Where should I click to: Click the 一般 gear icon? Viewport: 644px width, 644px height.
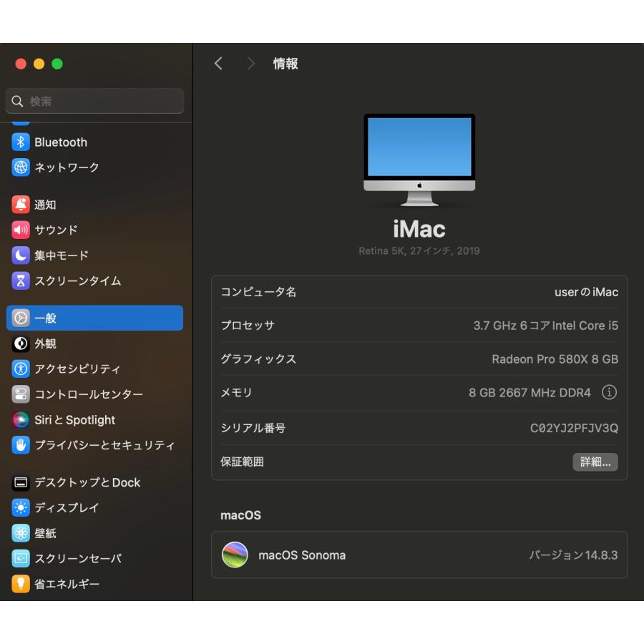tap(21, 318)
